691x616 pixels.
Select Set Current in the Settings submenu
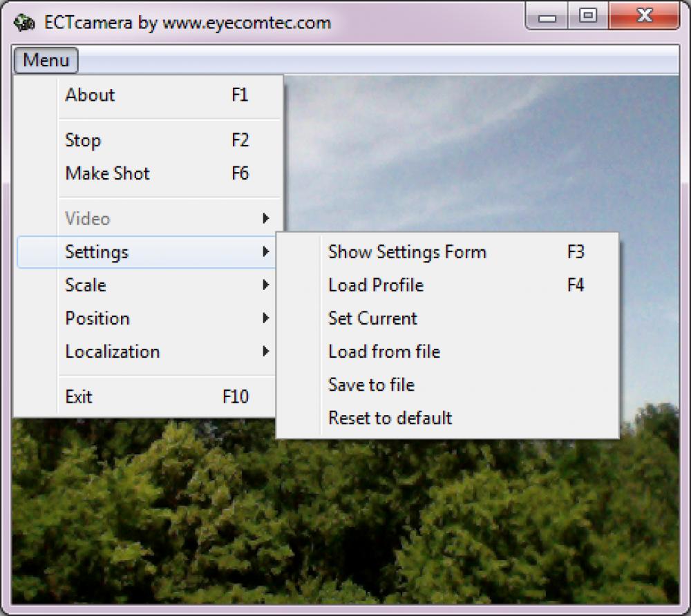click(x=372, y=318)
